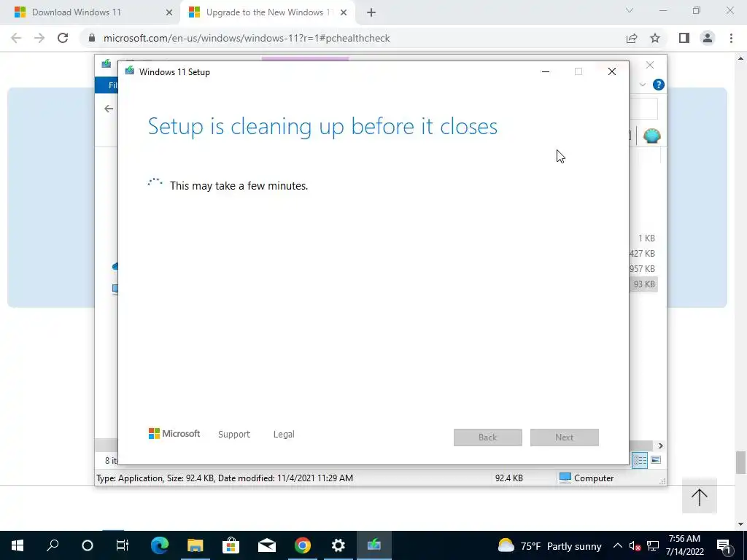
Task: Bookmark this page with star icon
Action: (x=655, y=38)
